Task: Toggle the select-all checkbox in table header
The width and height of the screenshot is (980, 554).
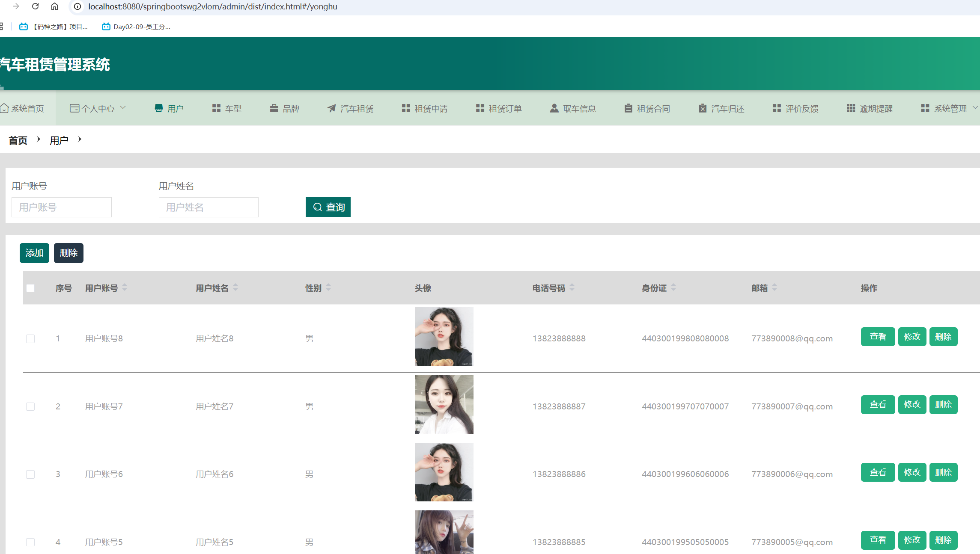Action: coord(30,288)
